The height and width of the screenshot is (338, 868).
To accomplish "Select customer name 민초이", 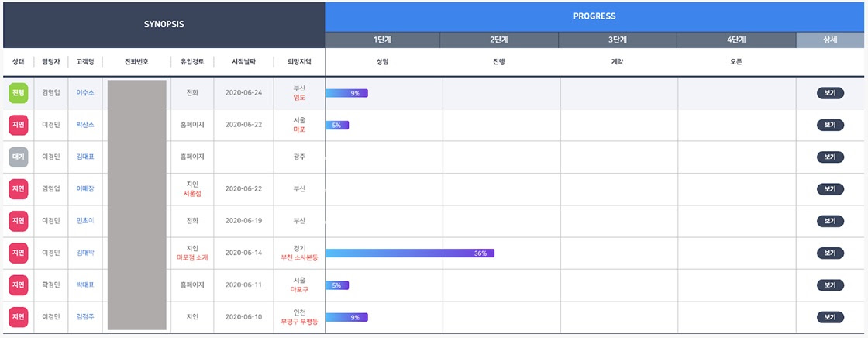I will (x=85, y=221).
